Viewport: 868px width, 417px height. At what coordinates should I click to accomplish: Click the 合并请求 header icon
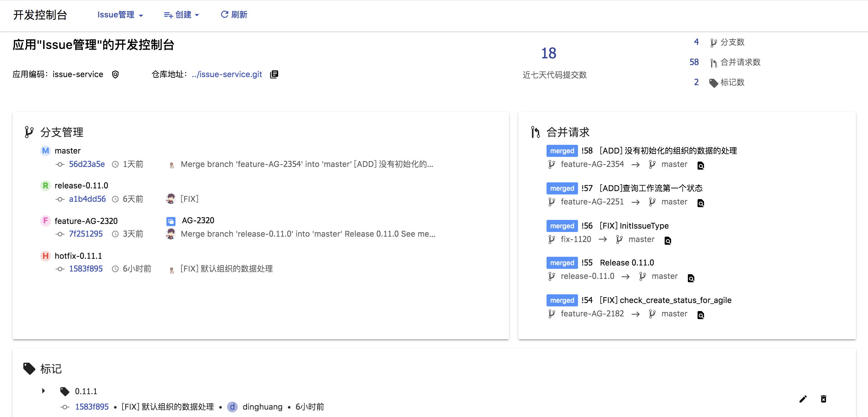click(535, 132)
